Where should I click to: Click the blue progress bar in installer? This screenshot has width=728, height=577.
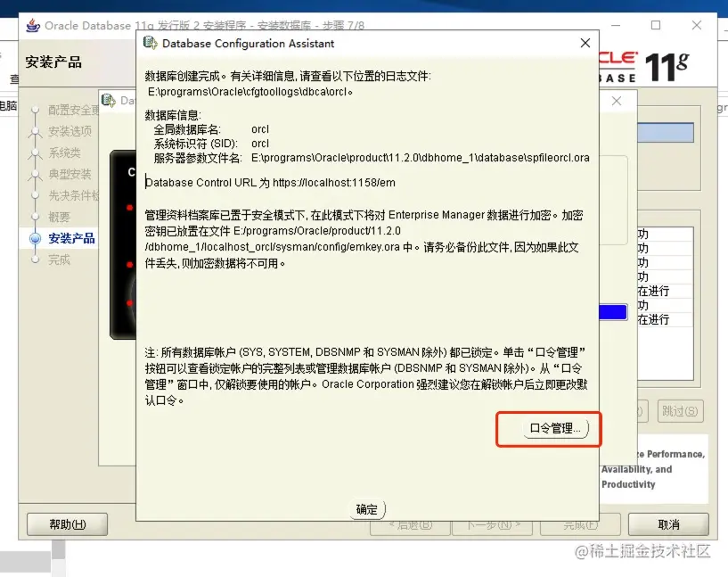pos(613,312)
